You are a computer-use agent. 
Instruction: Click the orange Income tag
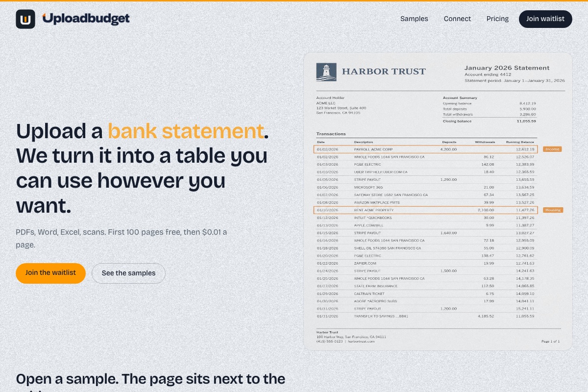click(552, 149)
